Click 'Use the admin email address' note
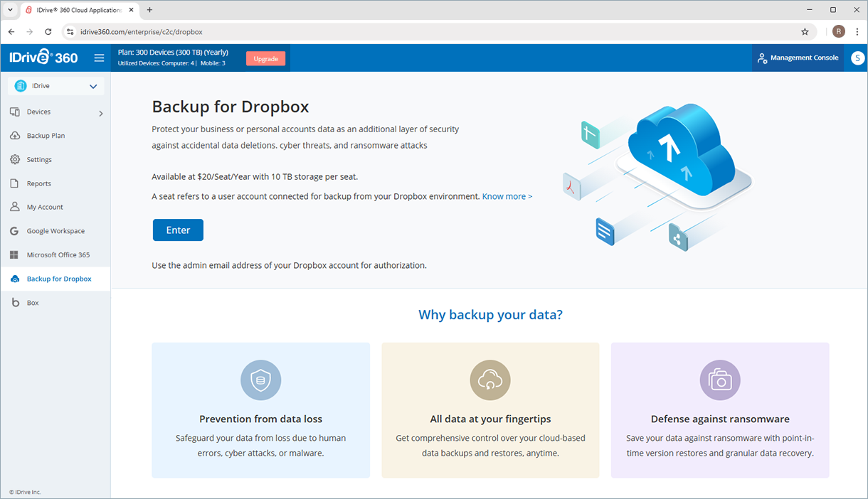Viewport: 868px width, 499px height. click(x=289, y=265)
